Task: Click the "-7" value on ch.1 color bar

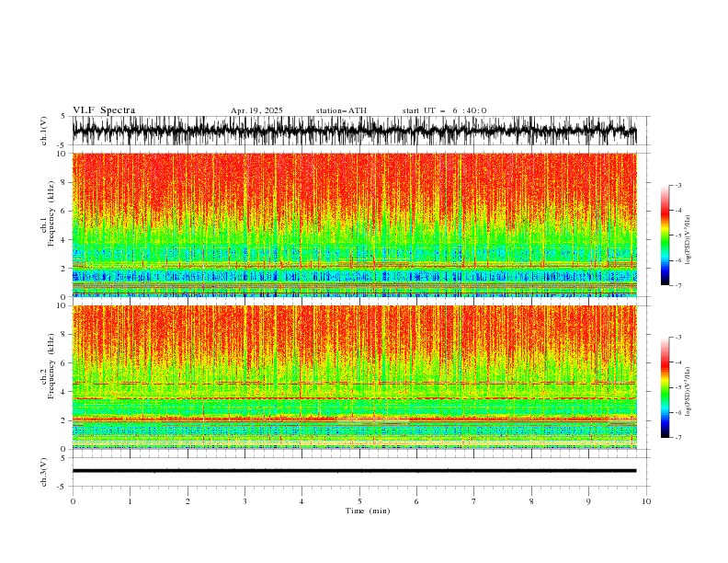Action: point(677,285)
